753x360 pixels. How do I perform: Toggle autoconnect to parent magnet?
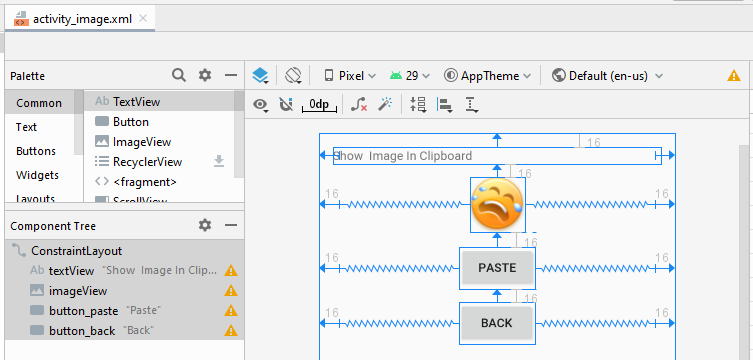coord(286,104)
